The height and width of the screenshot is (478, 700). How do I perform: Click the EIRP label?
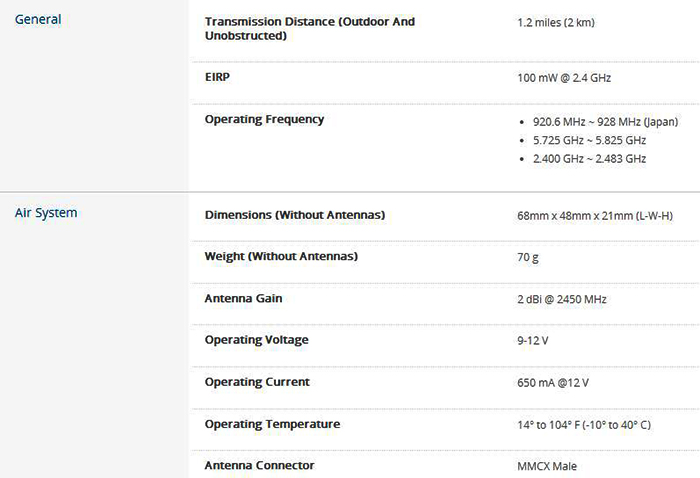pos(217,77)
